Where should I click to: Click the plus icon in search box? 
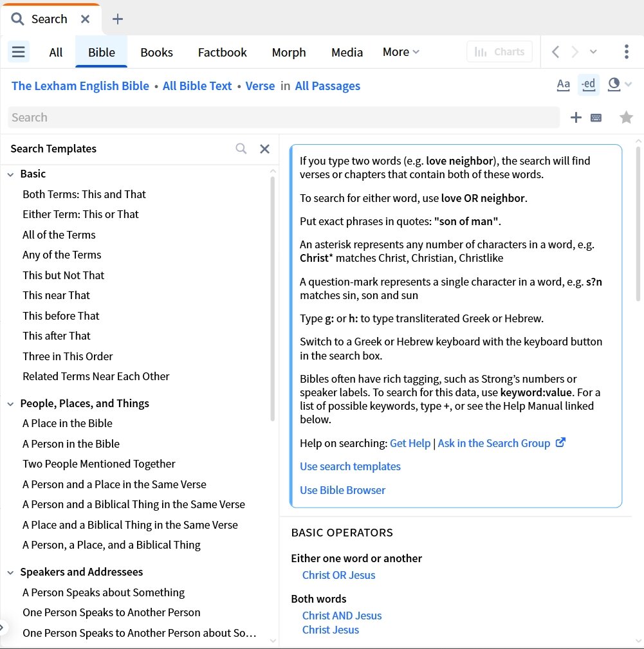(x=576, y=118)
